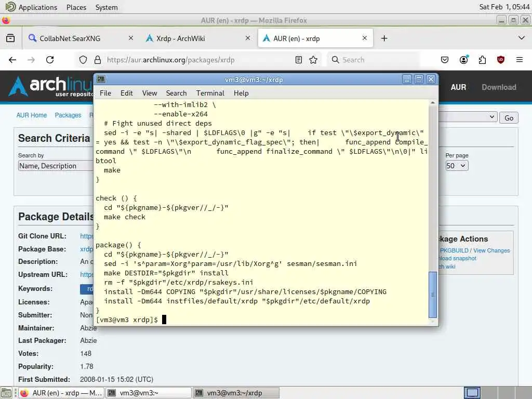
Task: Click the tracking protection shield icon
Action: (83, 60)
